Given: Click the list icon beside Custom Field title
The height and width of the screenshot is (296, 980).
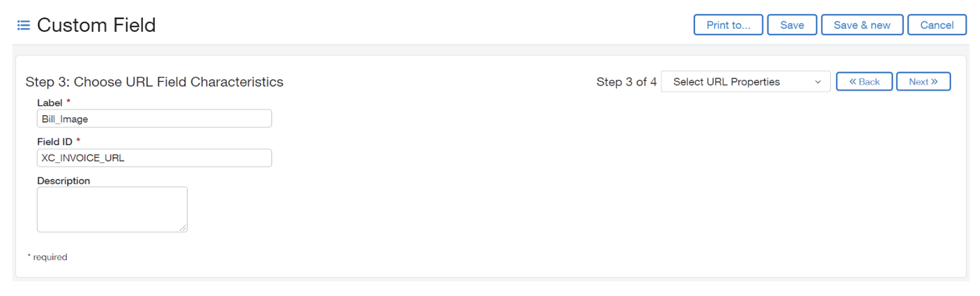Looking at the screenshot, I should click(24, 25).
